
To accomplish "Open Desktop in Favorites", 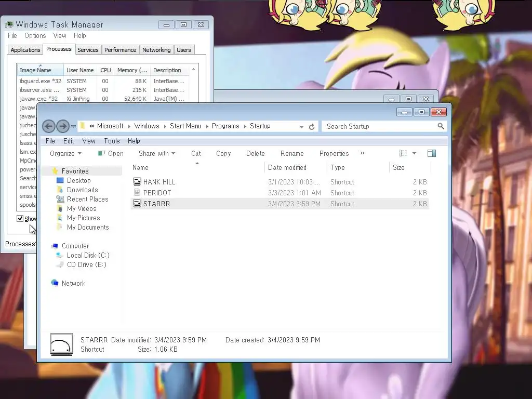I will [79, 180].
